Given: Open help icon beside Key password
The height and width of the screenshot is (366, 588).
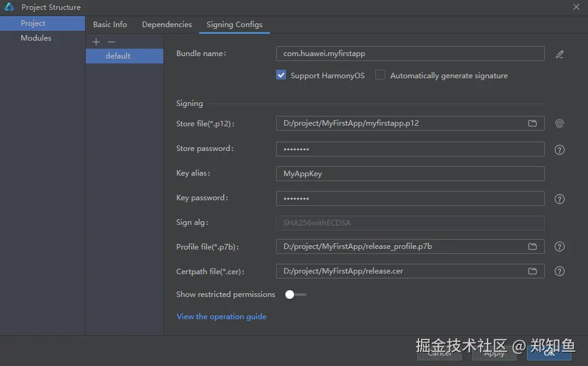Looking at the screenshot, I should point(560,199).
